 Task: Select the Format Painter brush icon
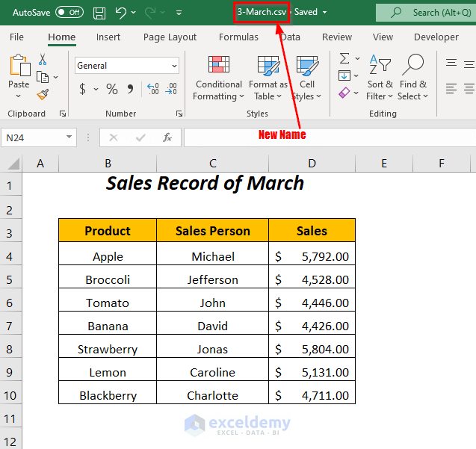[43, 94]
